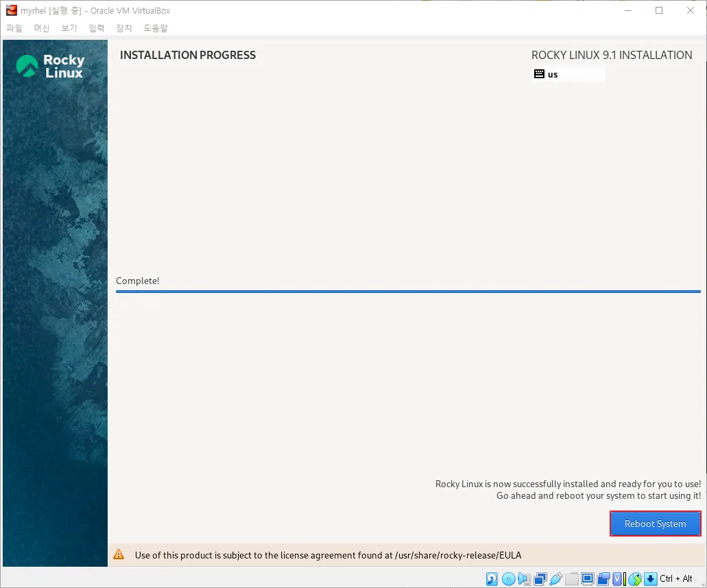Open the 보기 menu
Screen dimensions: 707x588
[x=69, y=28]
